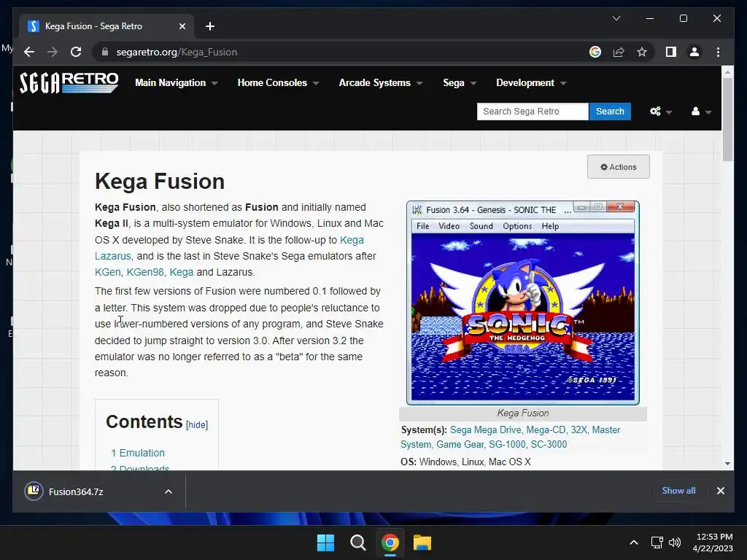Focus the Search Sega Retro field
The height and width of the screenshot is (560, 747).
tap(533, 112)
